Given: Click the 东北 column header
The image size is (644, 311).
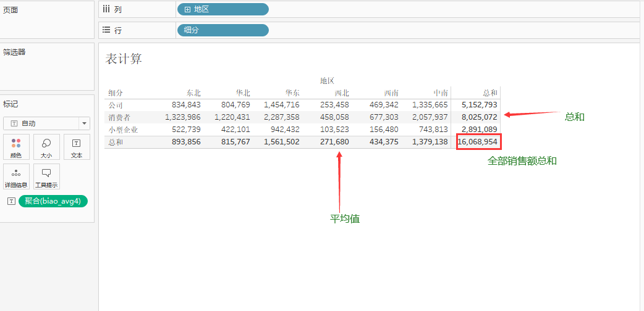Looking at the screenshot, I should click(x=193, y=93).
